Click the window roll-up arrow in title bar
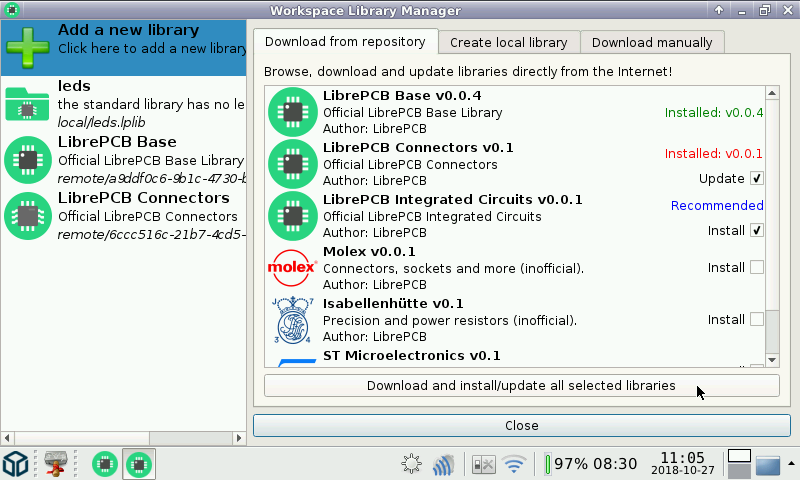800x480 pixels. [x=718, y=10]
